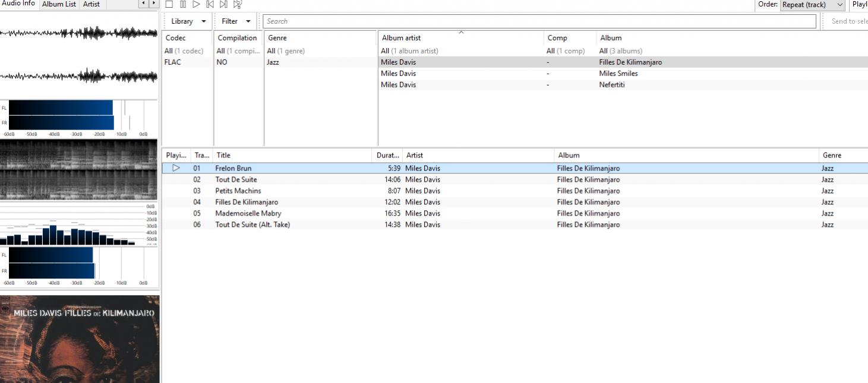Switch to the Album List tab
This screenshot has height=383, width=868.
(x=59, y=4)
